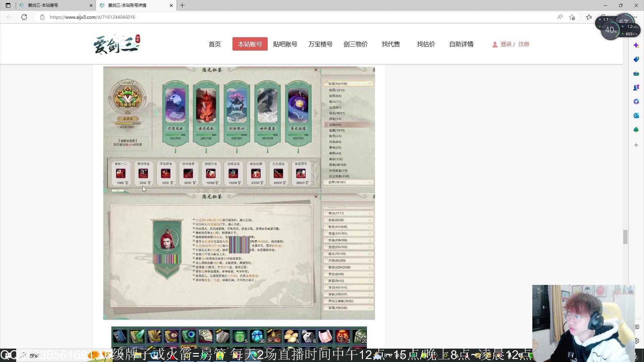Expand the 修为(17/17) category
The width and height of the screenshot is (644, 362).
point(348,214)
